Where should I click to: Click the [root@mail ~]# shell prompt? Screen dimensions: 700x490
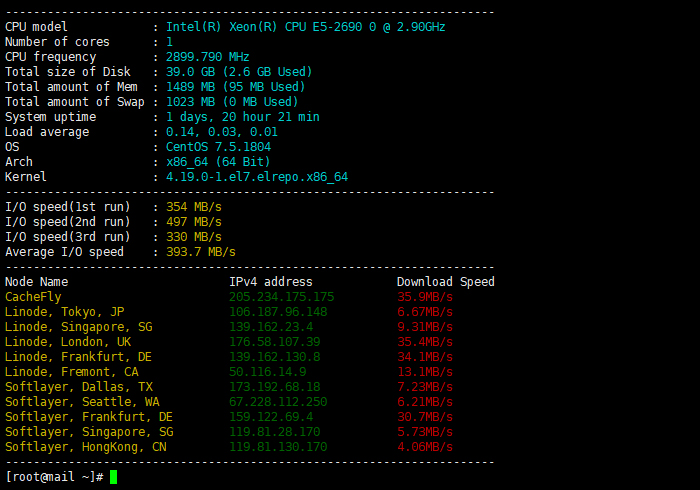pyautogui.click(x=54, y=477)
